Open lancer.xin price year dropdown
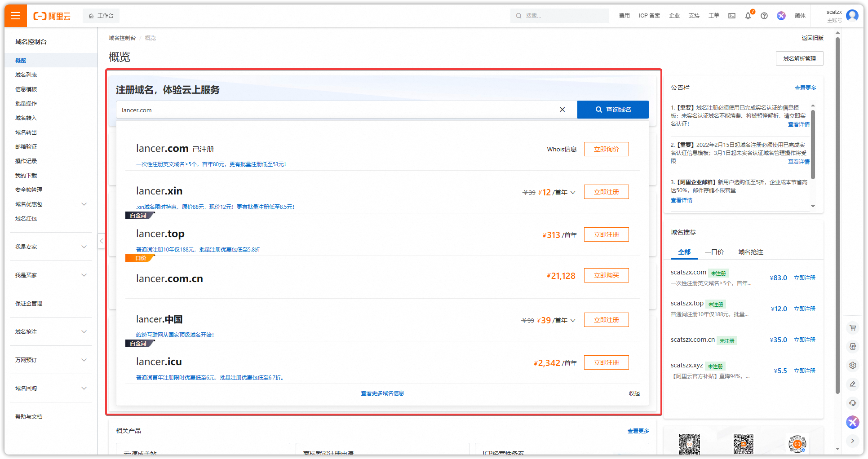 (x=573, y=192)
